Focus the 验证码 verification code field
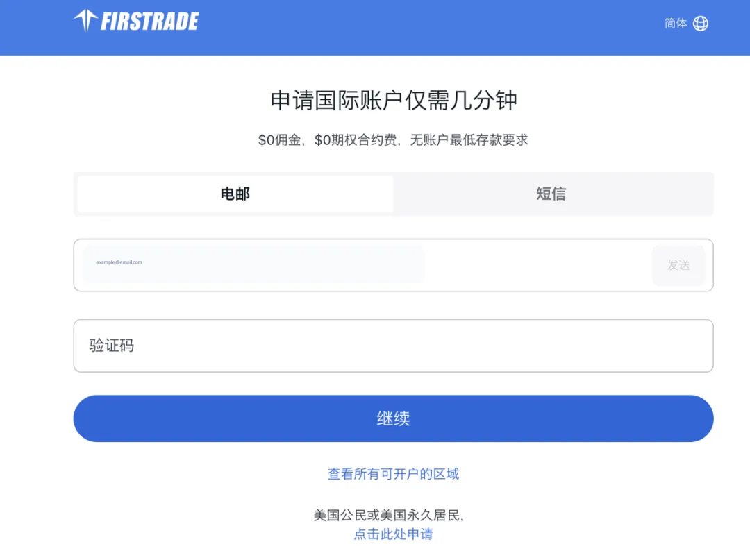Image resolution: width=750 pixels, height=560 pixels. (393, 346)
